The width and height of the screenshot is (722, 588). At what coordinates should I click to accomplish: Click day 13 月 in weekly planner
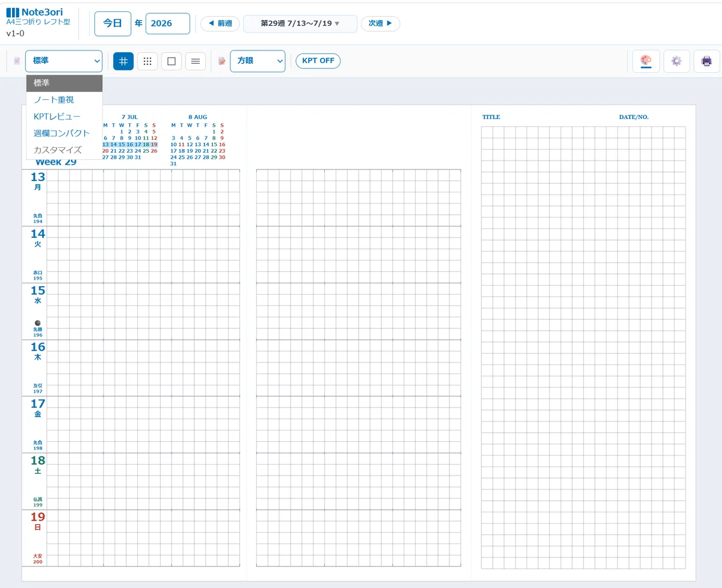coord(38,180)
